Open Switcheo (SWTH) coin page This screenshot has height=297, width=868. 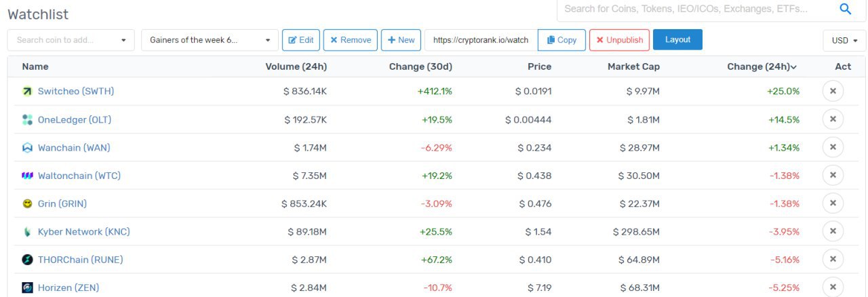(x=75, y=92)
